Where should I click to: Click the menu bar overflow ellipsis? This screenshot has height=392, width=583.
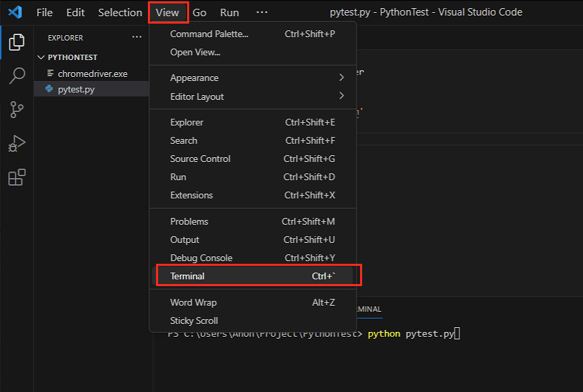[262, 12]
